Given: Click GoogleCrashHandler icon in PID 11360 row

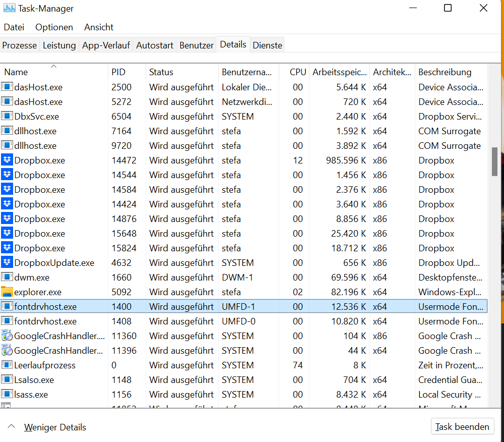Looking at the screenshot, I should (7, 336).
